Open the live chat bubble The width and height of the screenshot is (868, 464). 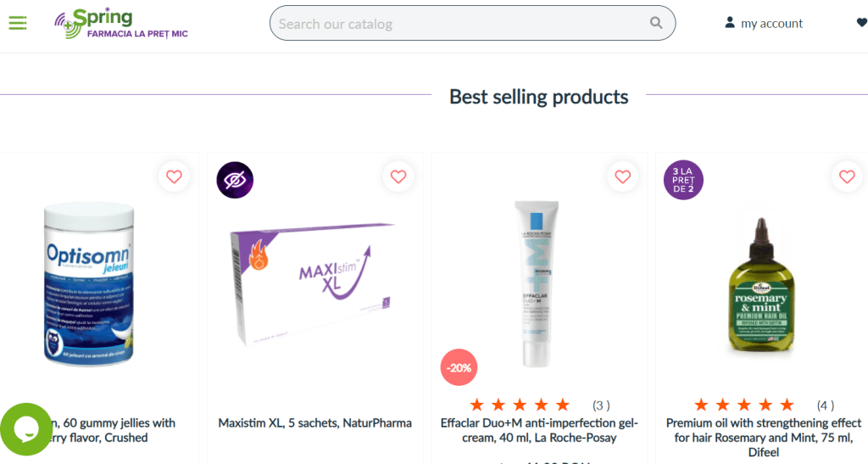[25, 428]
